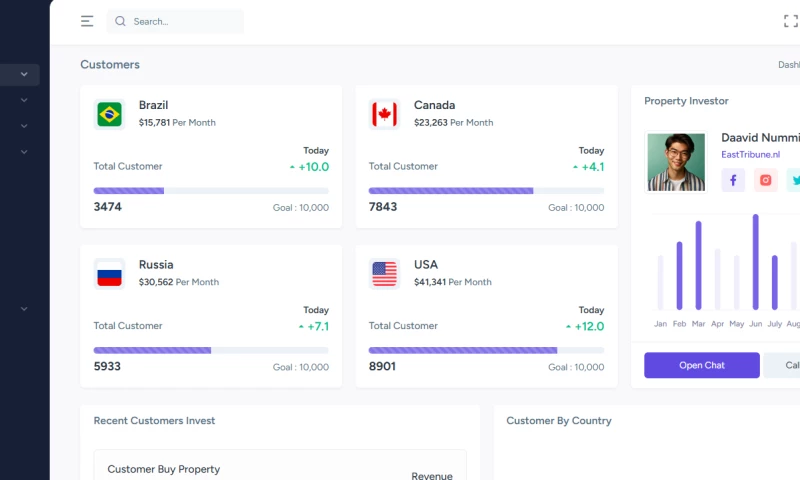Open the EastTribune.nl link
The width and height of the screenshot is (800, 480).
[750, 155]
